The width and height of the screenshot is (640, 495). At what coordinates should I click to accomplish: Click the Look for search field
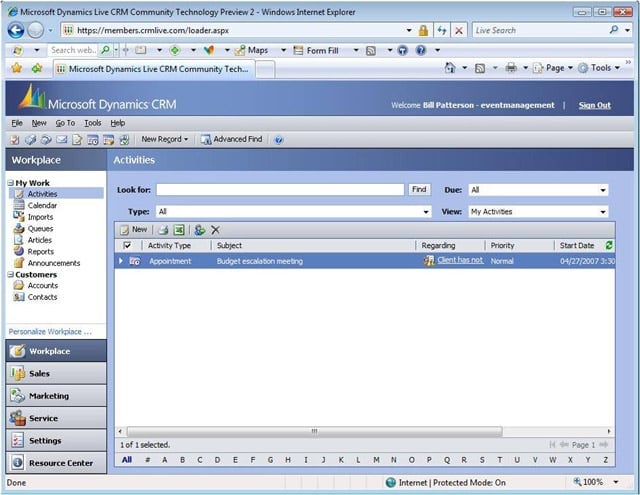click(280, 190)
